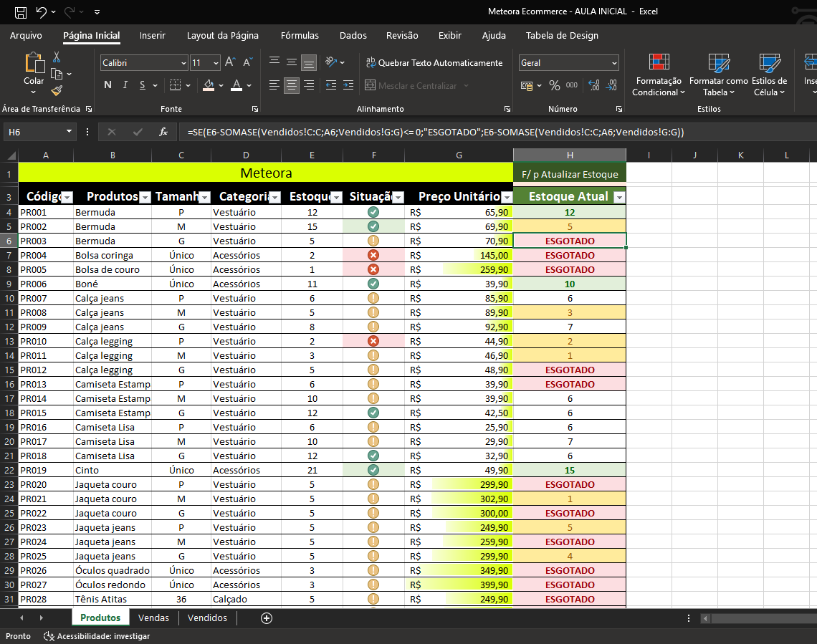Decrease font size with smaller A

point(248,62)
